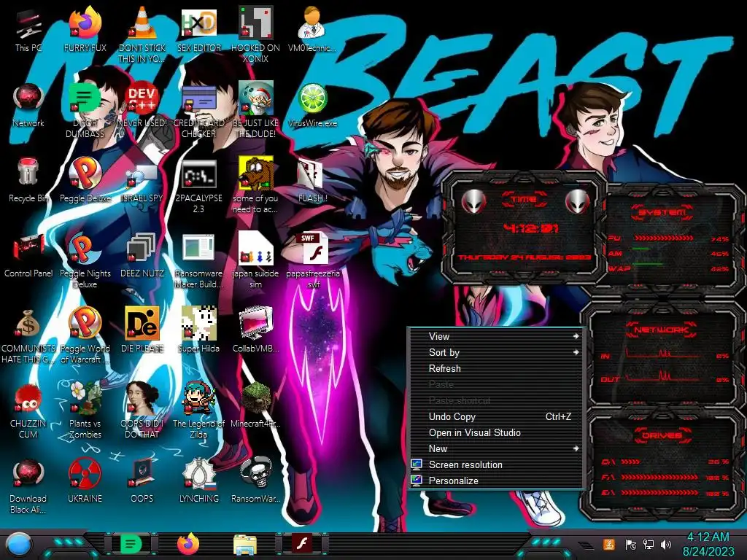Open Screen resolution from context menu

[x=496, y=464]
